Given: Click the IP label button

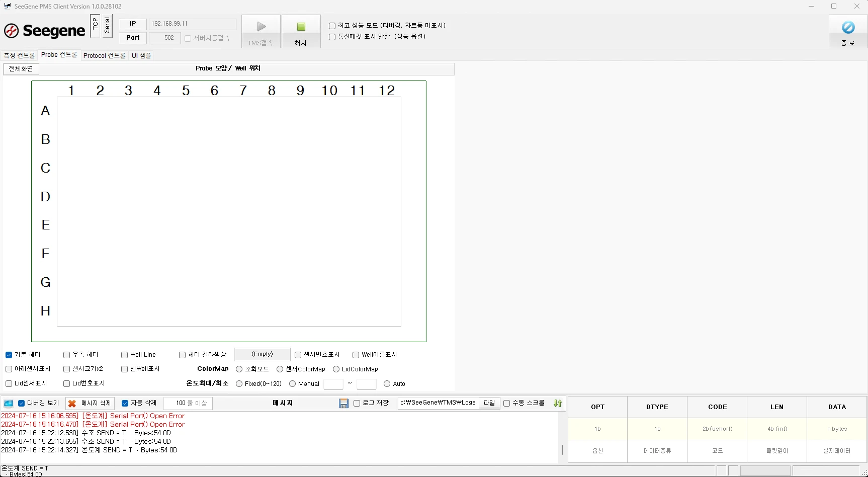Looking at the screenshot, I should [133, 24].
